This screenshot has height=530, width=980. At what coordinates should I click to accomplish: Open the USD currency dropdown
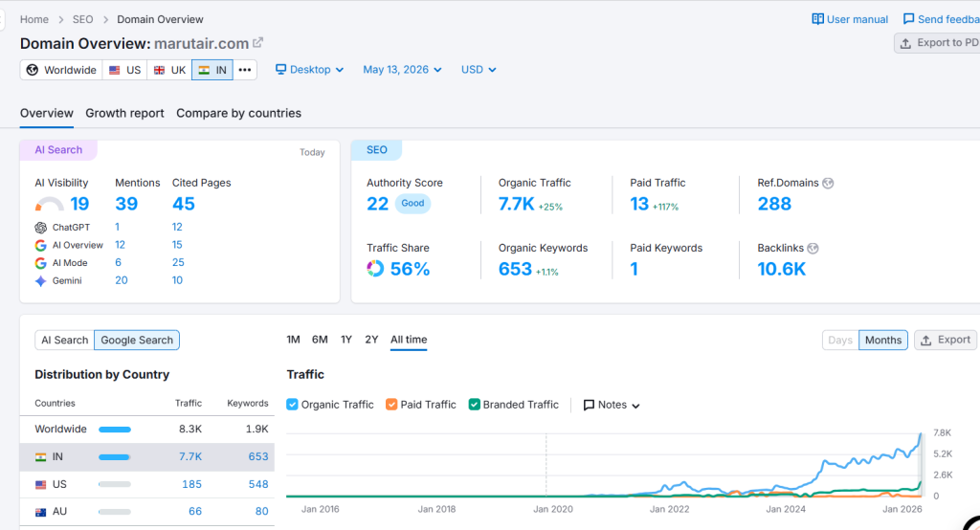[479, 70]
